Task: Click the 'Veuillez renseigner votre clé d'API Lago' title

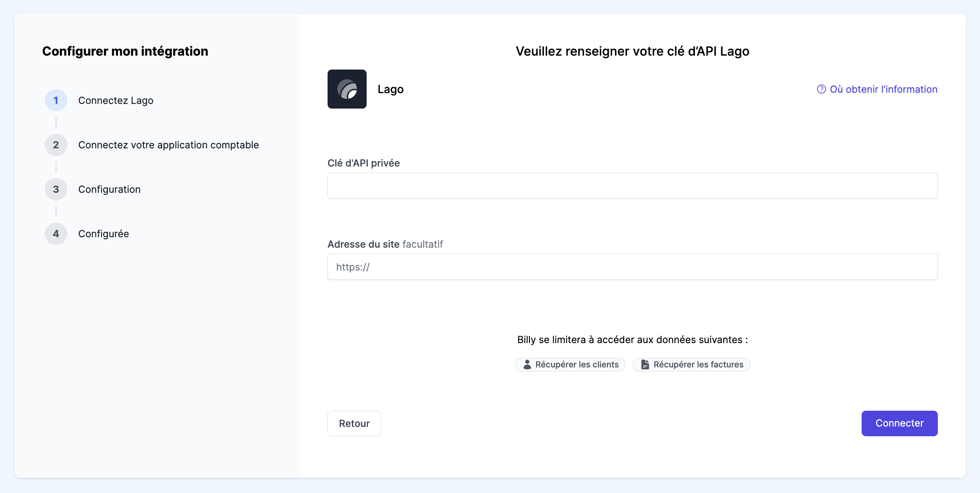Action: [633, 51]
